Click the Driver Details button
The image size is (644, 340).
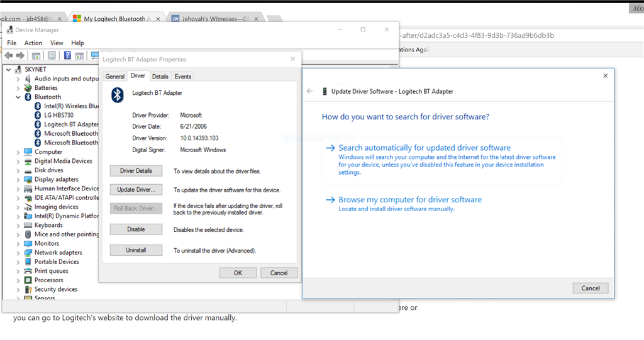tap(136, 171)
